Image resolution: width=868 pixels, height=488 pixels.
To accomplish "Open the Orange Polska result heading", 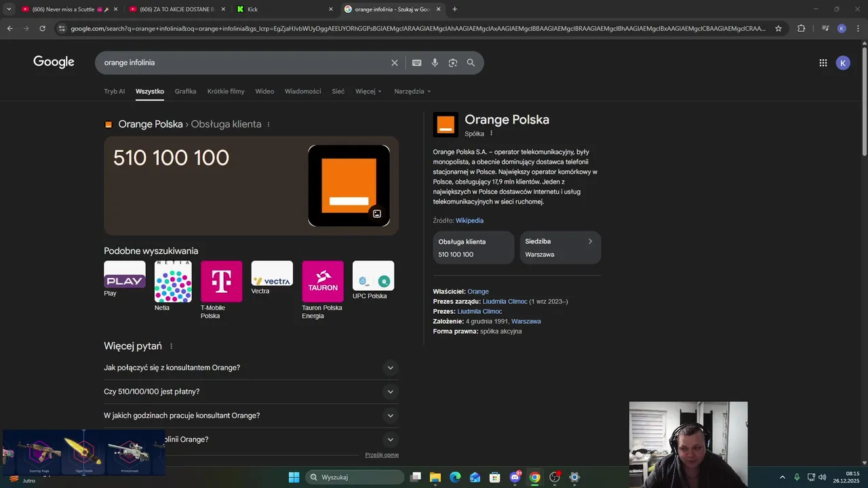I will tap(151, 125).
